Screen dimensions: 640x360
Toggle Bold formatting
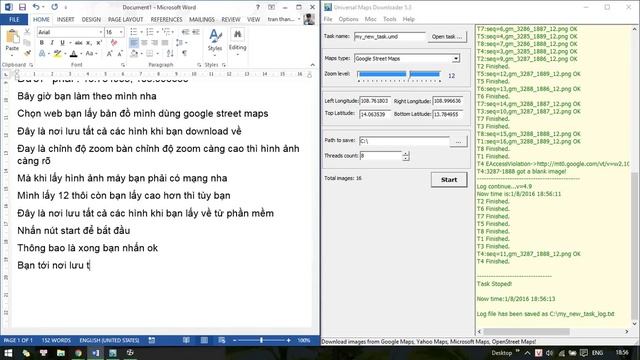(42, 42)
